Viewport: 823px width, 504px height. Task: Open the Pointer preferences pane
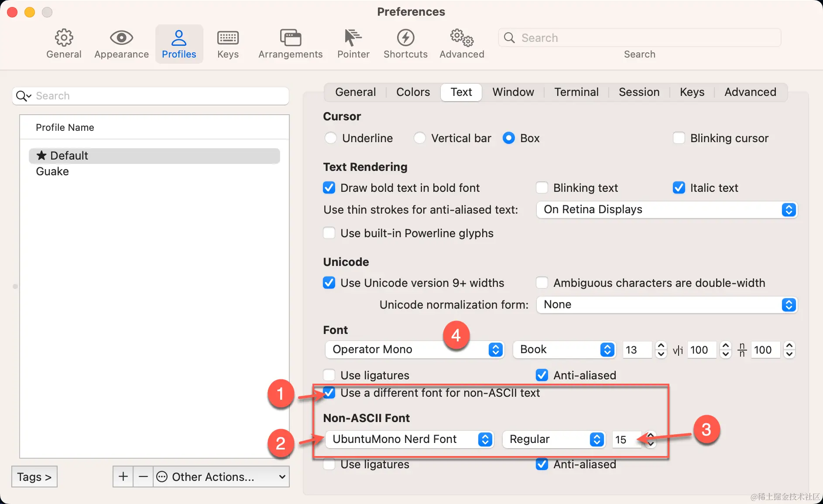353,44
